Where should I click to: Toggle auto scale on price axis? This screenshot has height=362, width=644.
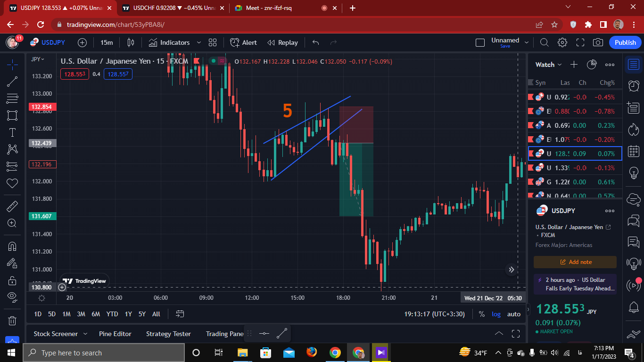click(x=514, y=314)
